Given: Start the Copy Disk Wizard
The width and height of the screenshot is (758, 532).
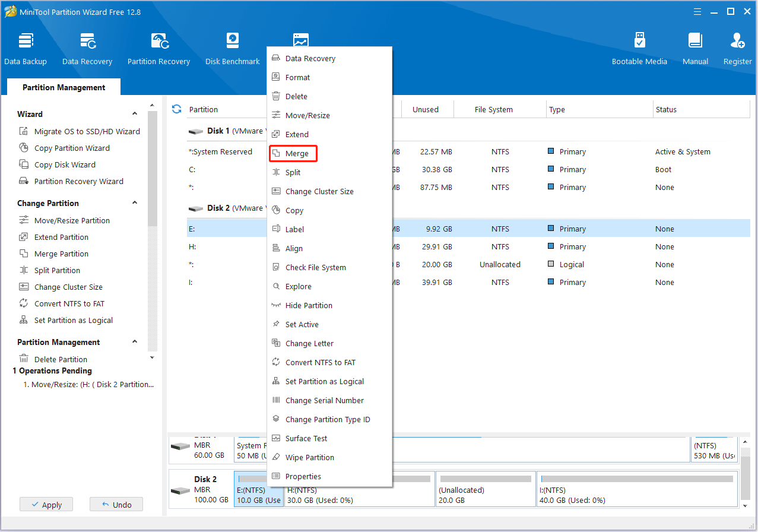Looking at the screenshot, I should click(58, 164).
